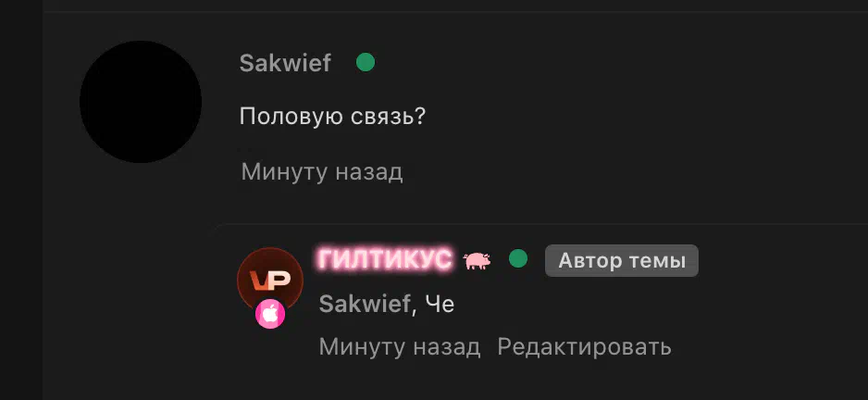Click green online status dot next to Sakwief

(x=366, y=62)
